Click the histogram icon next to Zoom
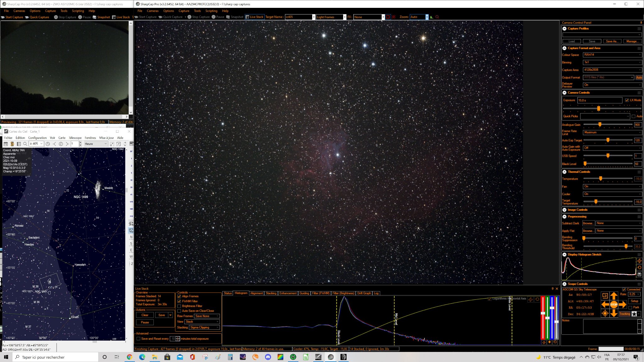The height and width of the screenshot is (362, 644). click(432, 17)
